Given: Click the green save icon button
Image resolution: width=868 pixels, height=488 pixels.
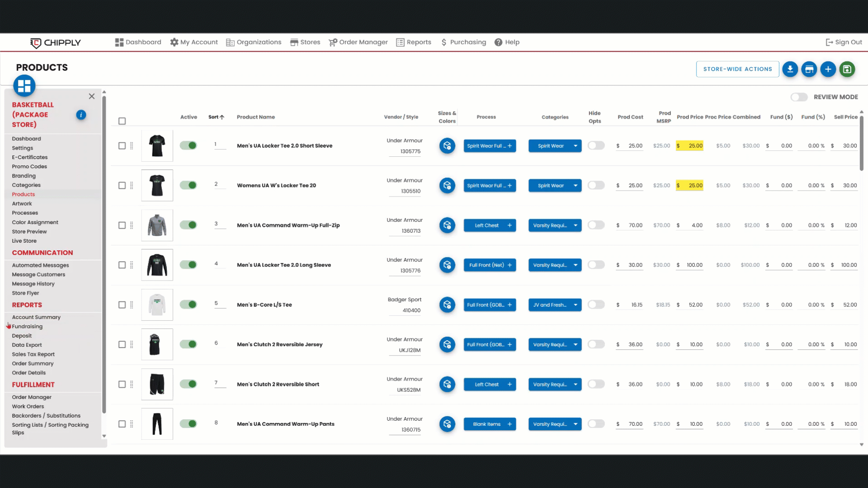Looking at the screenshot, I should point(847,69).
